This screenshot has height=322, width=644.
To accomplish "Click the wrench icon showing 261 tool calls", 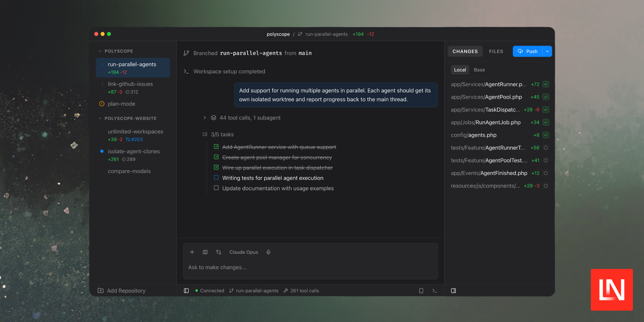I will coord(285,290).
